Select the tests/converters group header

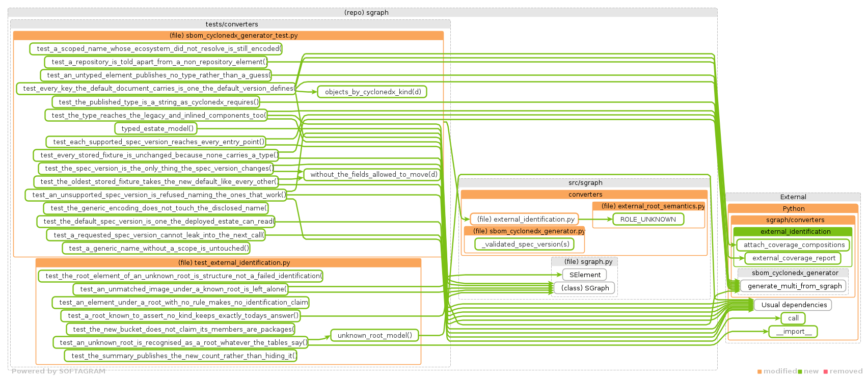[x=230, y=24]
